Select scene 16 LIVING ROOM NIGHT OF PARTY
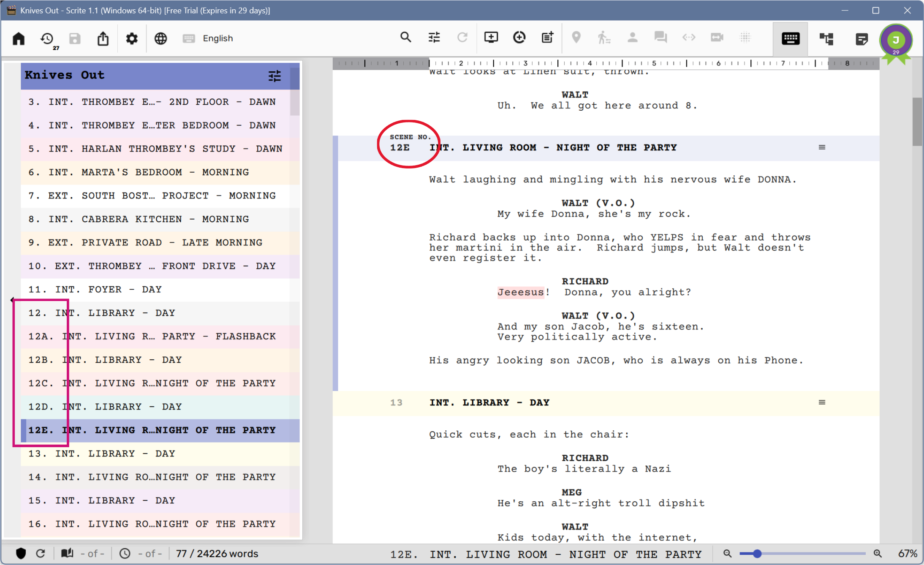The image size is (924, 565). tap(155, 524)
